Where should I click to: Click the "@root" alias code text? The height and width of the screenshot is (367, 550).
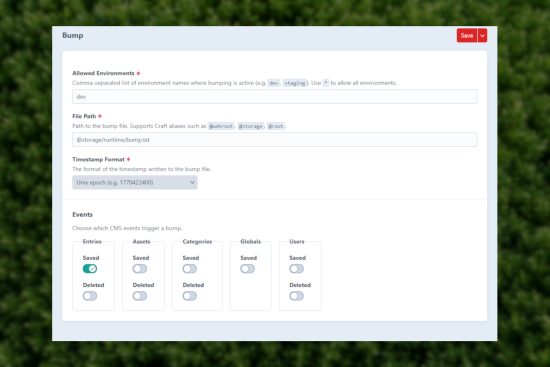click(276, 126)
